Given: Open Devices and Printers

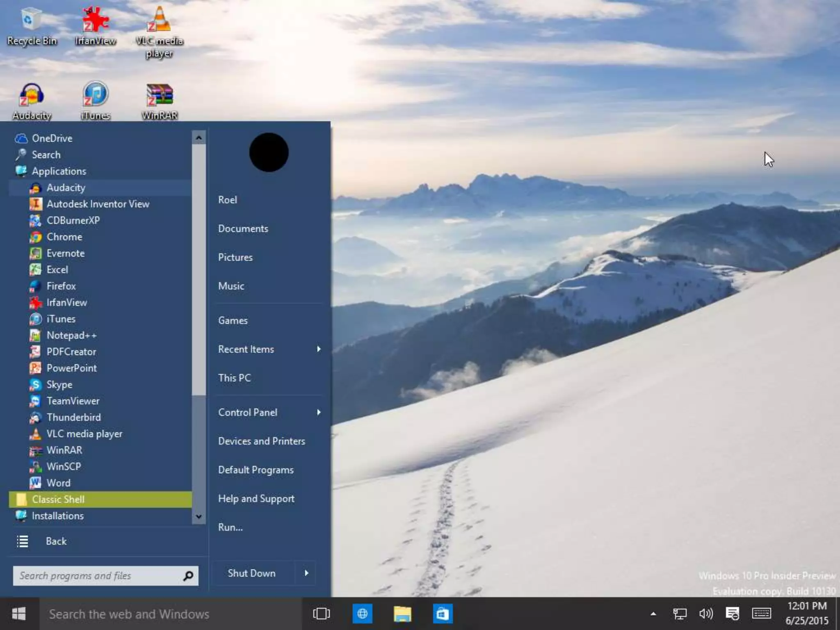Looking at the screenshot, I should point(269,441).
